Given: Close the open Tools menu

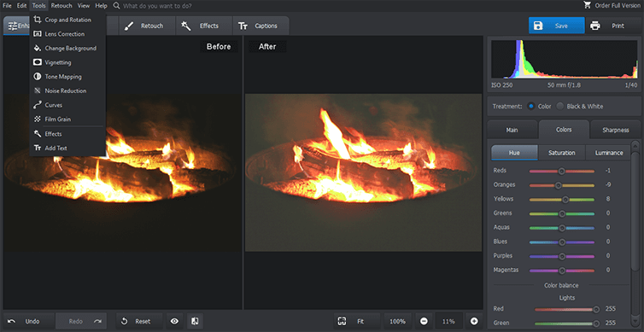Looking at the screenshot, I should point(39,6).
